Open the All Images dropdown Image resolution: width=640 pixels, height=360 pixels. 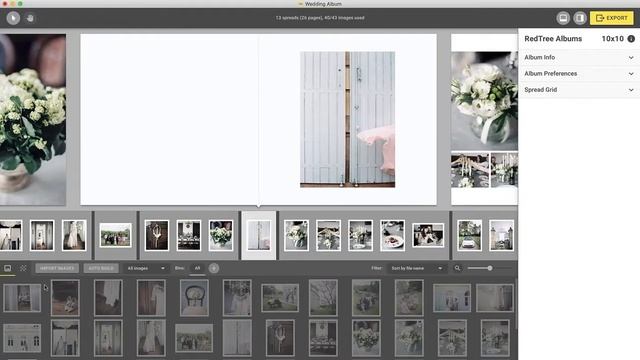click(x=146, y=268)
